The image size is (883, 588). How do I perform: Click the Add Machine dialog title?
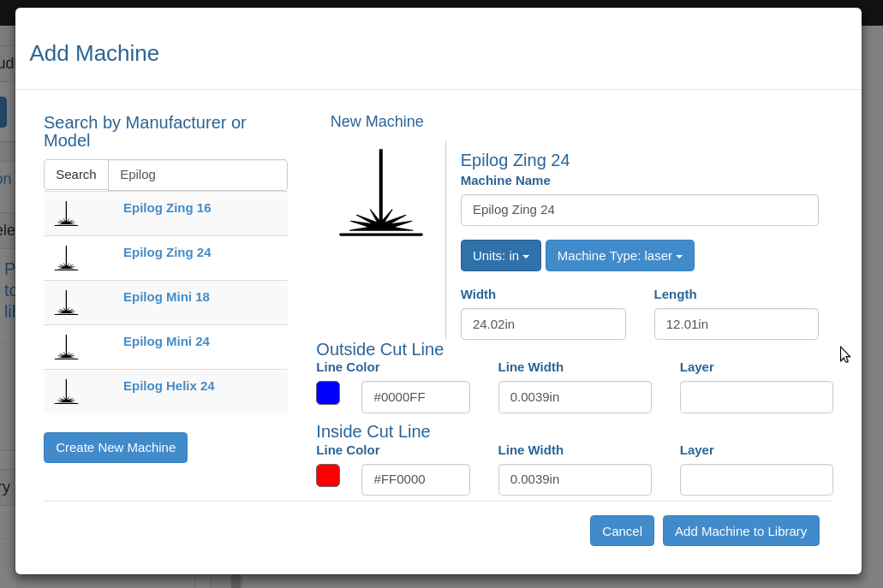click(94, 53)
